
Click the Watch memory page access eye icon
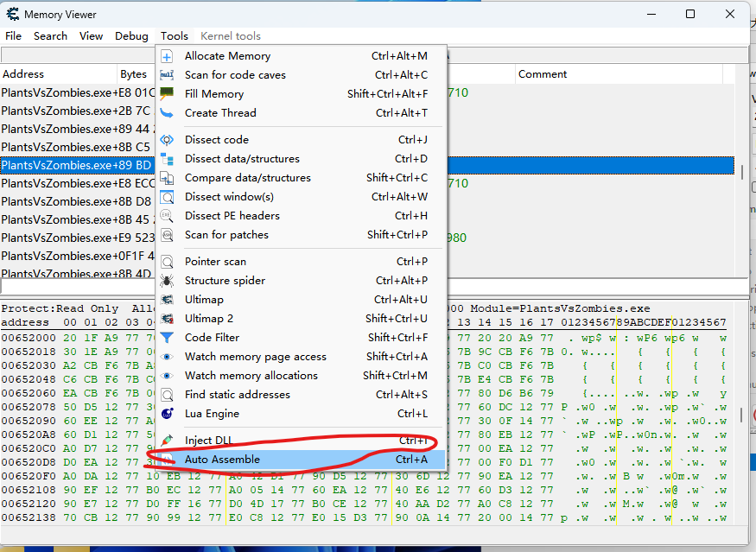168,357
